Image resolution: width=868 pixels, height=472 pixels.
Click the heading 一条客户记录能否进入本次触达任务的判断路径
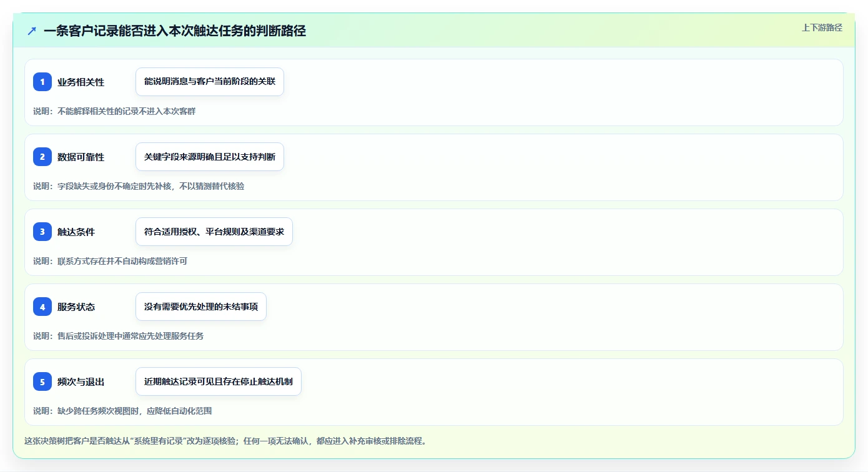click(175, 31)
